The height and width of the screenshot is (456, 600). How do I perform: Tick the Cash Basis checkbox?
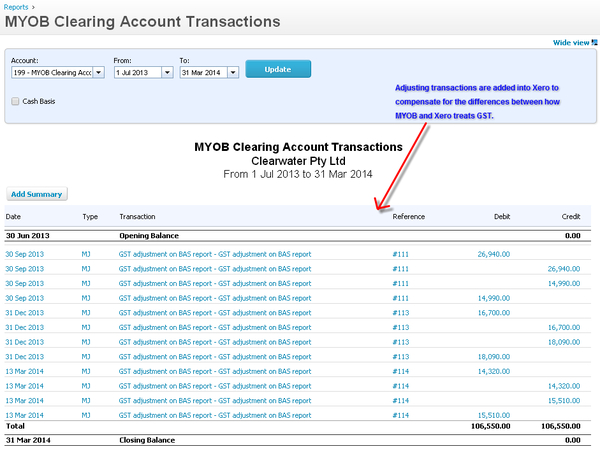15,101
